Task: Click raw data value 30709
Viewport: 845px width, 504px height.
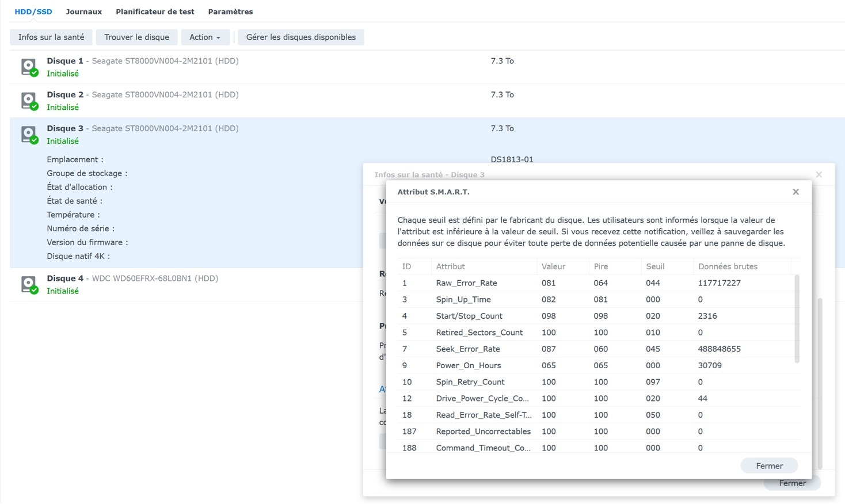Action: [710, 365]
